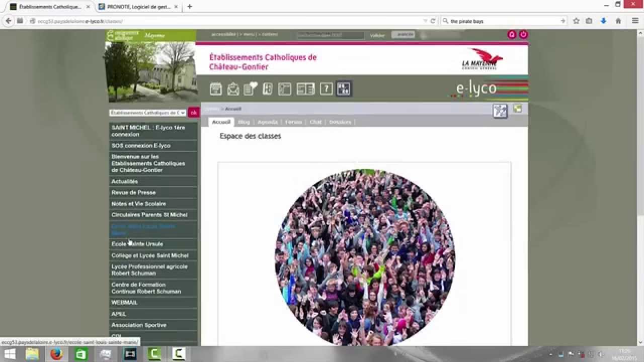Switch to the Forum tab
Image resolution: width=644 pixels, height=362 pixels.
point(293,122)
